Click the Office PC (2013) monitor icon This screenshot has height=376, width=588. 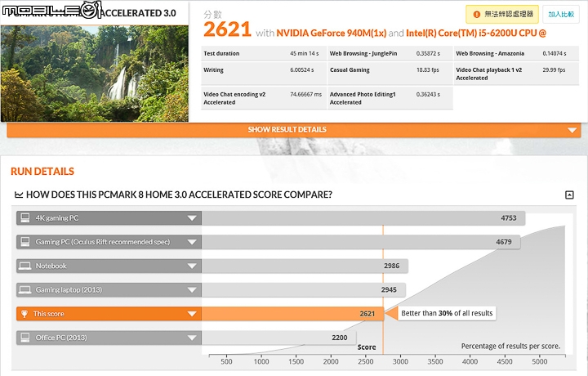coord(25,338)
